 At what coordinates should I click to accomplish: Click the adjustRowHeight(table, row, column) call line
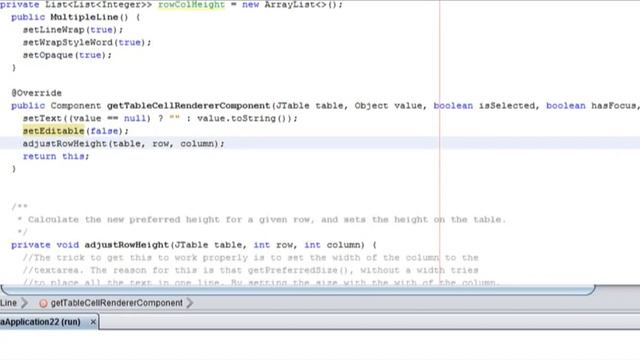(x=123, y=144)
